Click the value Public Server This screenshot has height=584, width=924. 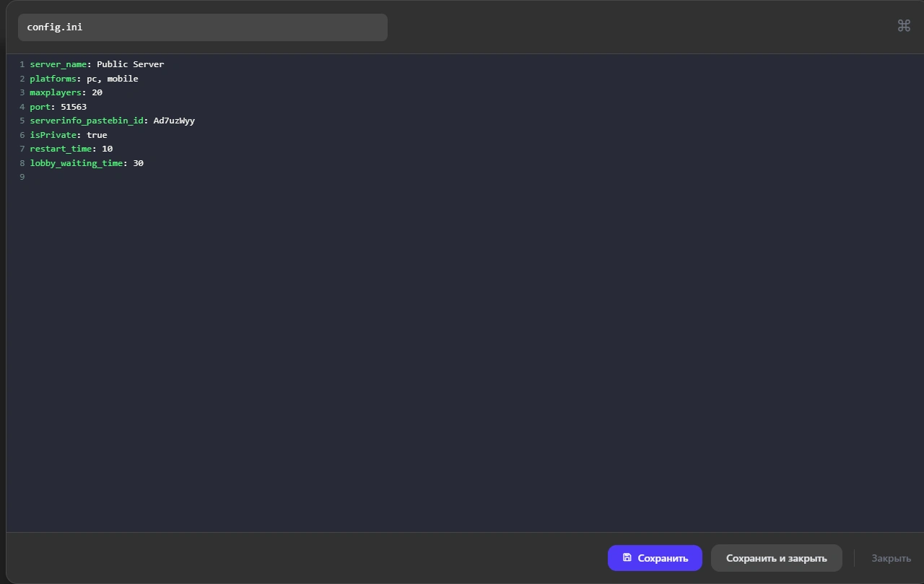[x=131, y=64]
